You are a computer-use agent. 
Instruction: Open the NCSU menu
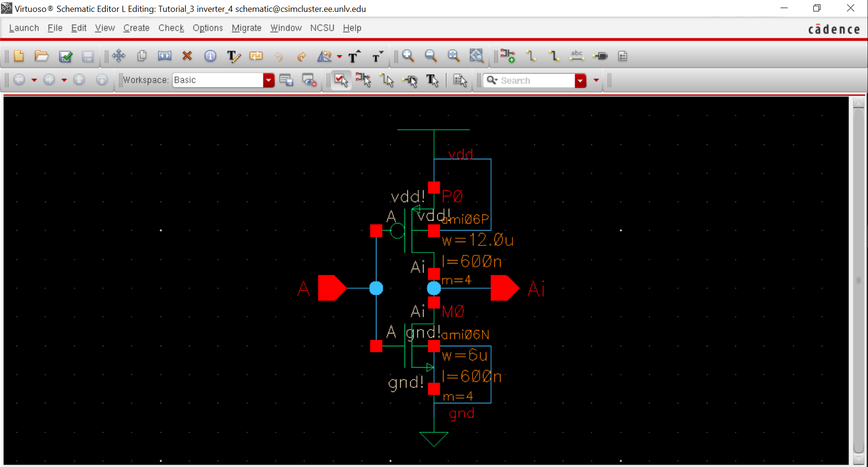click(322, 28)
